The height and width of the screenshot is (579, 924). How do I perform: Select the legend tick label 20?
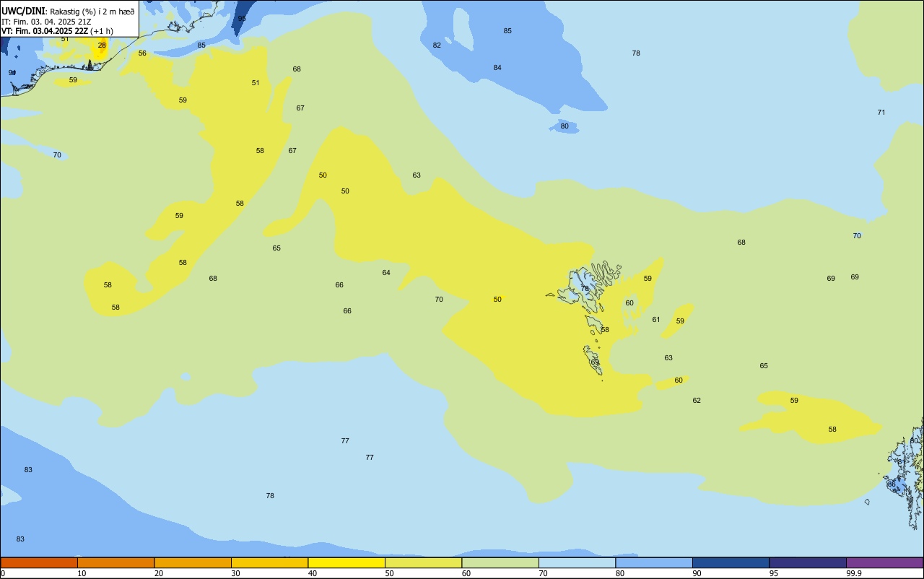pyautogui.click(x=159, y=573)
